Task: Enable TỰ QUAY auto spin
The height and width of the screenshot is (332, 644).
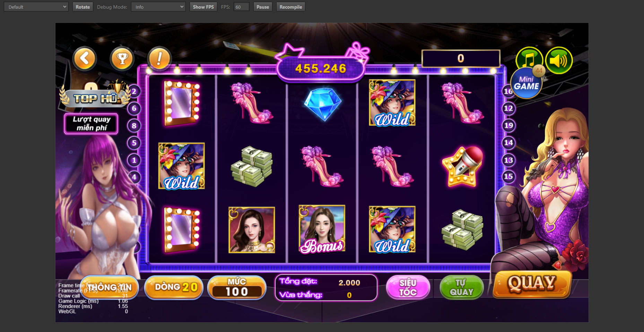Action: (461, 287)
